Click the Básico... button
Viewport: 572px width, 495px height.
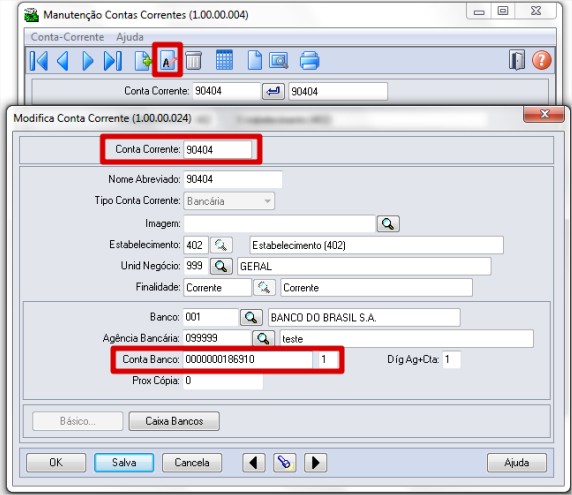click(x=78, y=421)
